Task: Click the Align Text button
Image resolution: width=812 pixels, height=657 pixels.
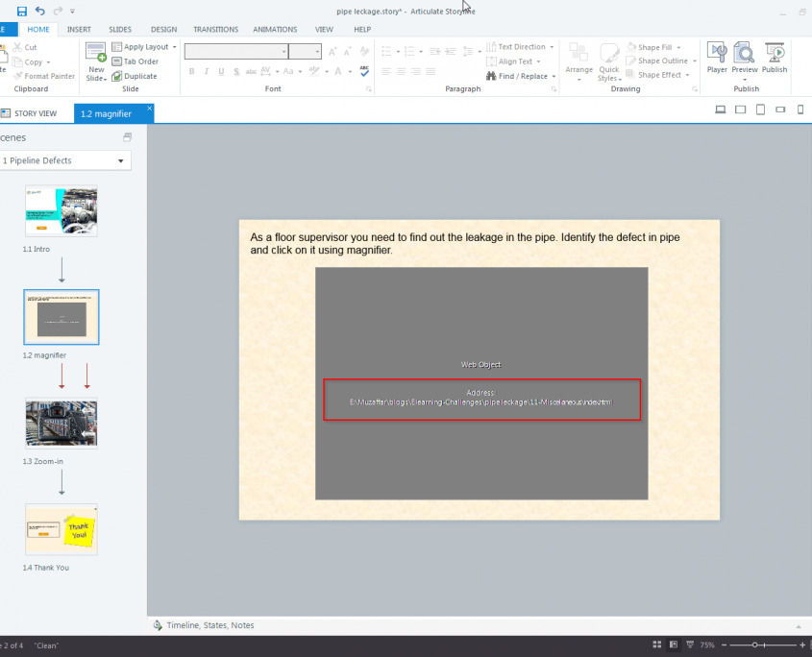Action: click(507, 61)
